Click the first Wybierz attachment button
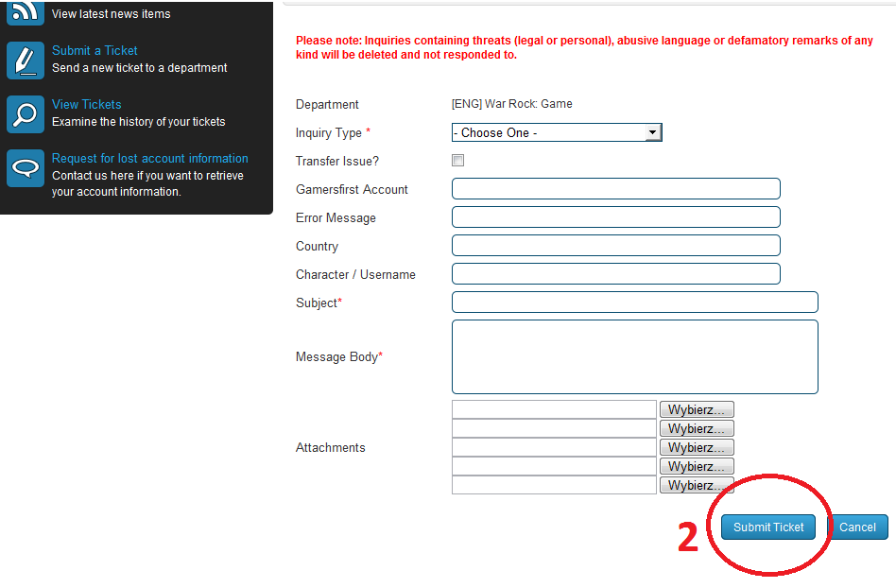896x588 pixels. (x=697, y=409)
